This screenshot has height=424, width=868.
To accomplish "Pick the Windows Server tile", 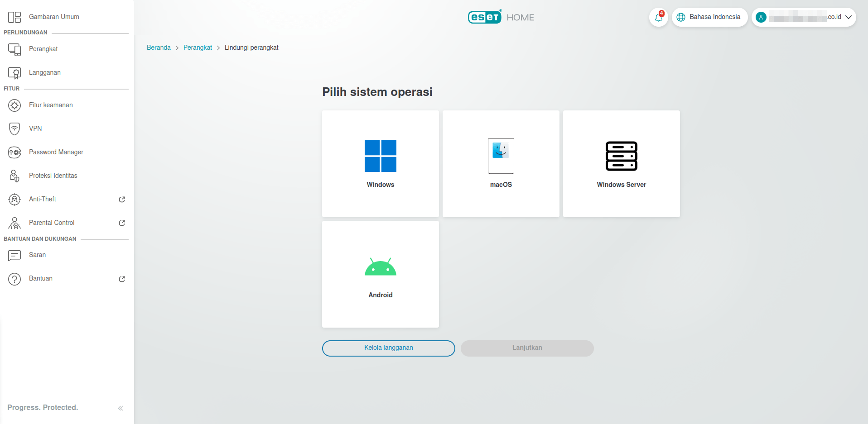I will click(x=621, y=163).
